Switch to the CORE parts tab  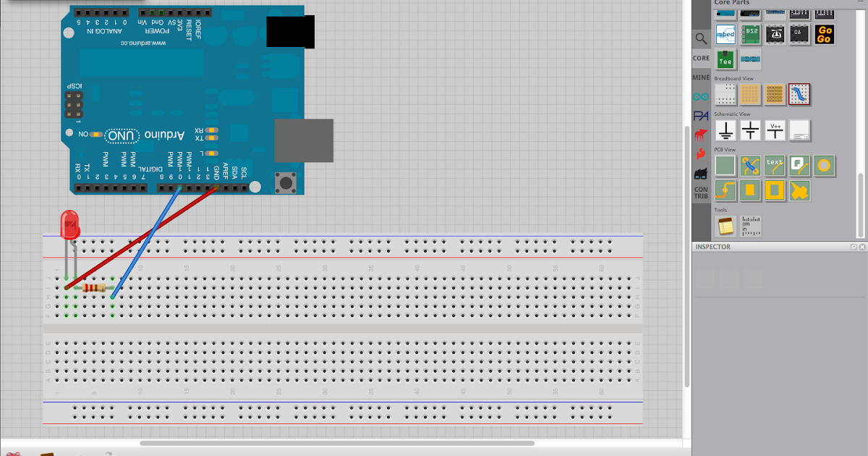[x=702, y=57]
